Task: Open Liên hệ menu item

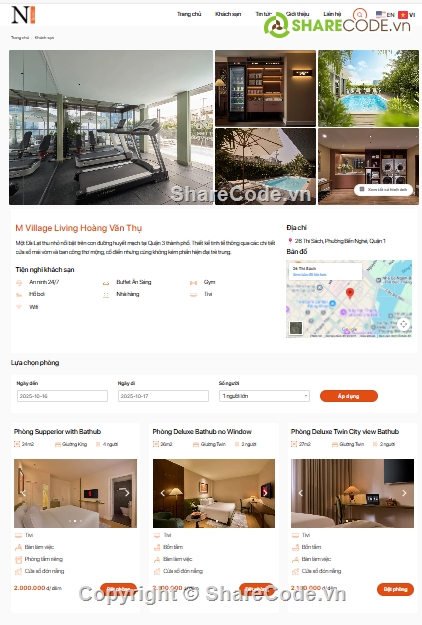Action: pyautogui.click(x=332, y=14)
